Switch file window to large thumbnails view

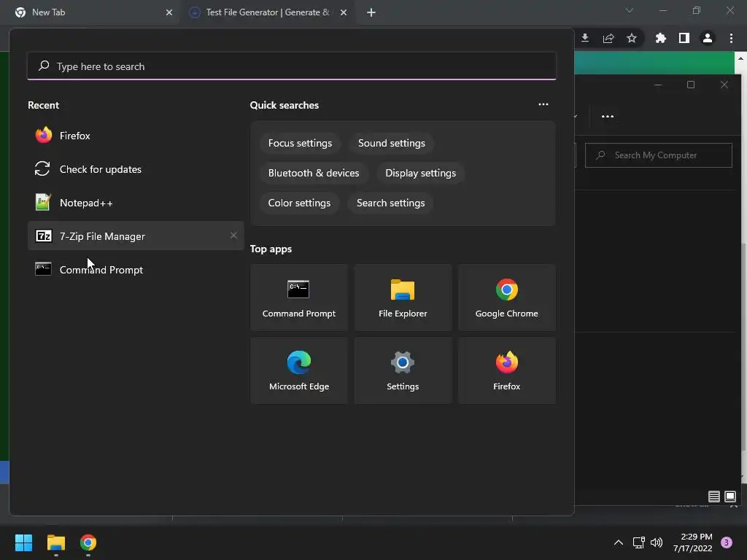pyautogui.click(x=730, y=497)
